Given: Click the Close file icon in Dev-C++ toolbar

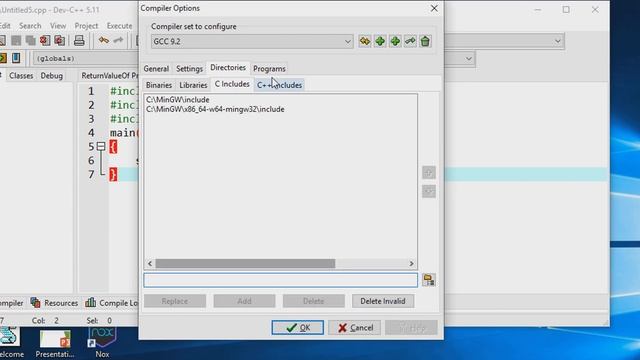Looking at the screenshot, I should [45, 40].
